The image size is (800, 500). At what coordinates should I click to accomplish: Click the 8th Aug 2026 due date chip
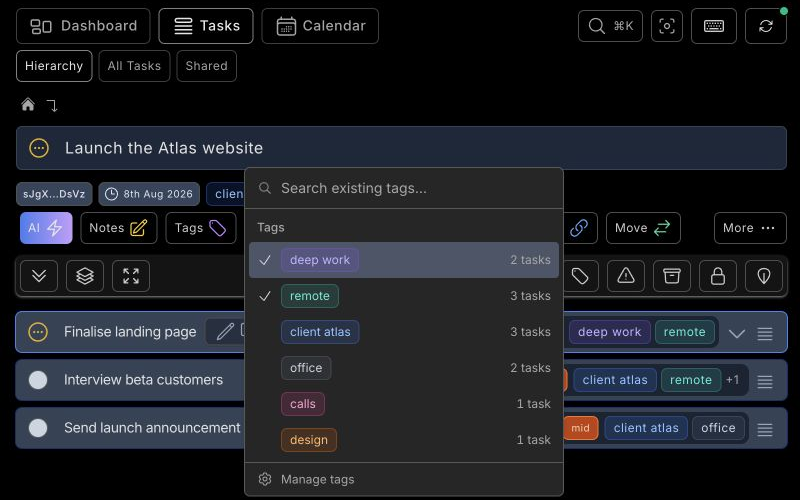(x=149, y=194)
